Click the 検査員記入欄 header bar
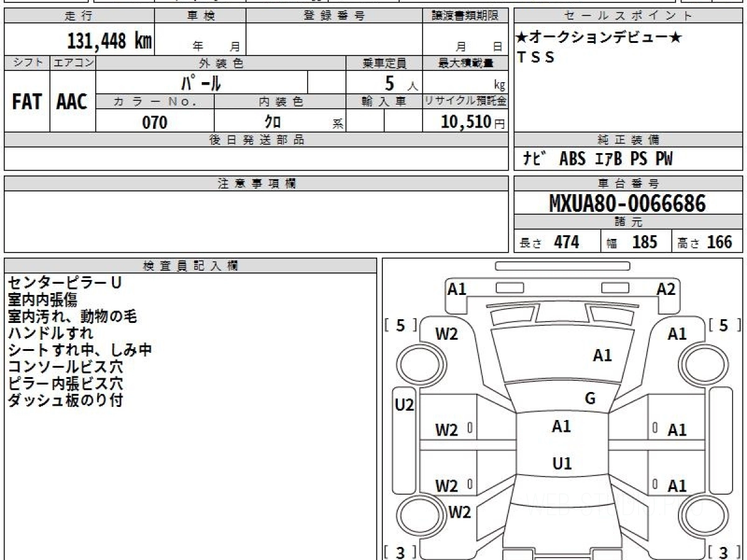This screenshot has width=747, height=560. [190, 266]
